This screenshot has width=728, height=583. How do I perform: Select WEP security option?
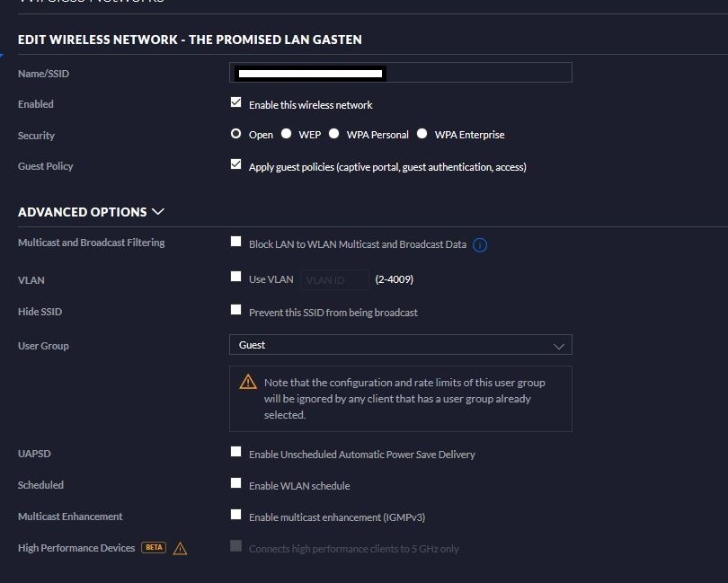click(x=286, y=134)
